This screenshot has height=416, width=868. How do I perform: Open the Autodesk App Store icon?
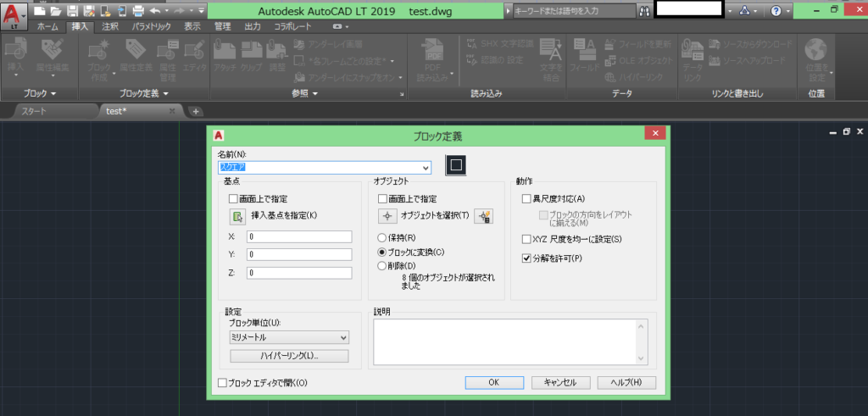pos(745,10)
